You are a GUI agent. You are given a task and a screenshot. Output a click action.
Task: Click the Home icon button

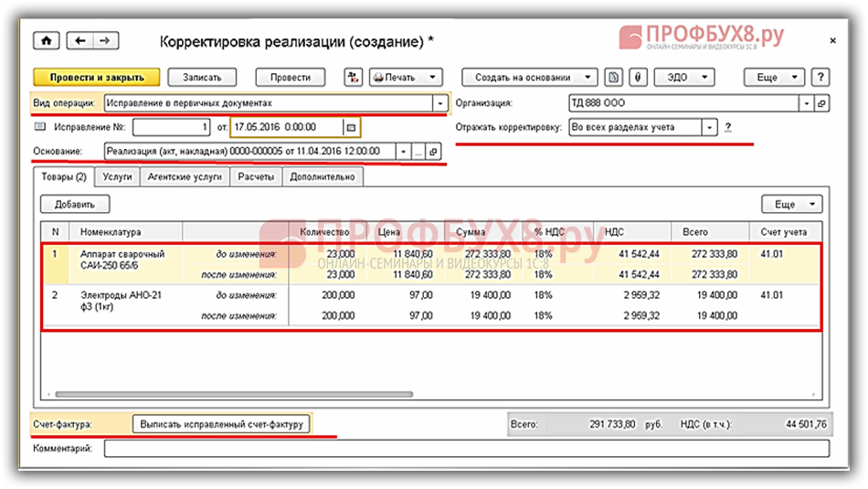[x=45, y=42]
